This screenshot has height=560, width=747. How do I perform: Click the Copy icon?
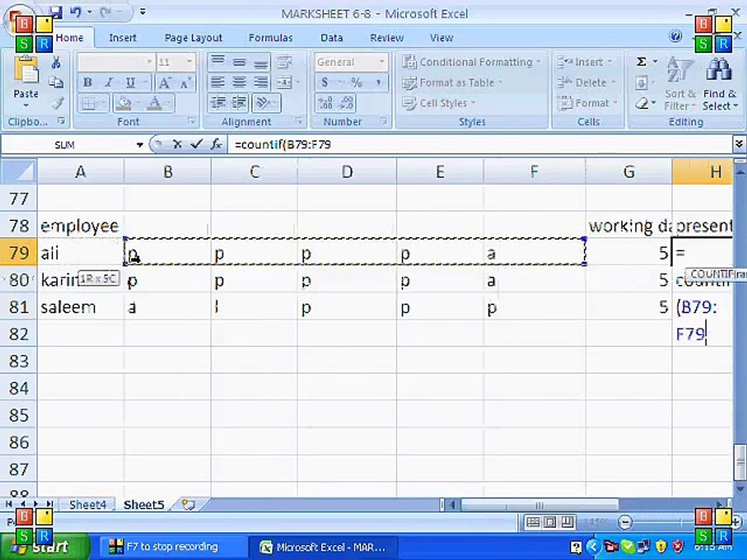point(56,82)
